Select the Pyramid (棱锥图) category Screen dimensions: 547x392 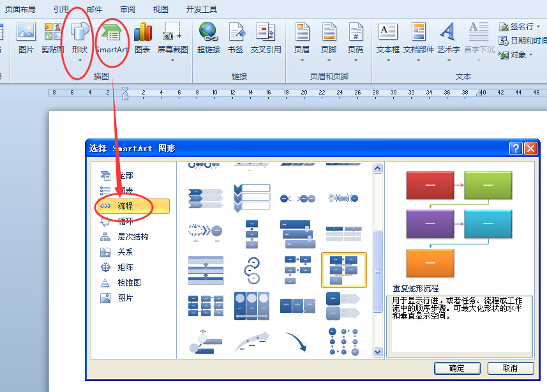pyautogui.click(x=133, y=283)
